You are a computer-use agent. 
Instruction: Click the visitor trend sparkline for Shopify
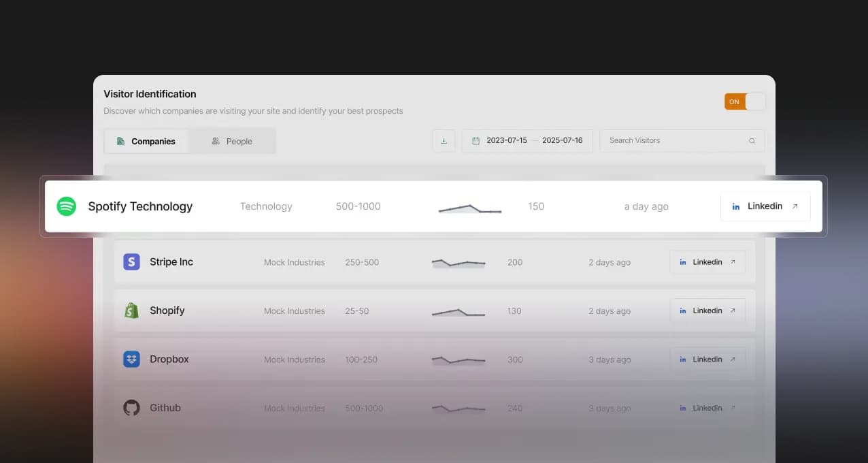click(x=458, y=311)
